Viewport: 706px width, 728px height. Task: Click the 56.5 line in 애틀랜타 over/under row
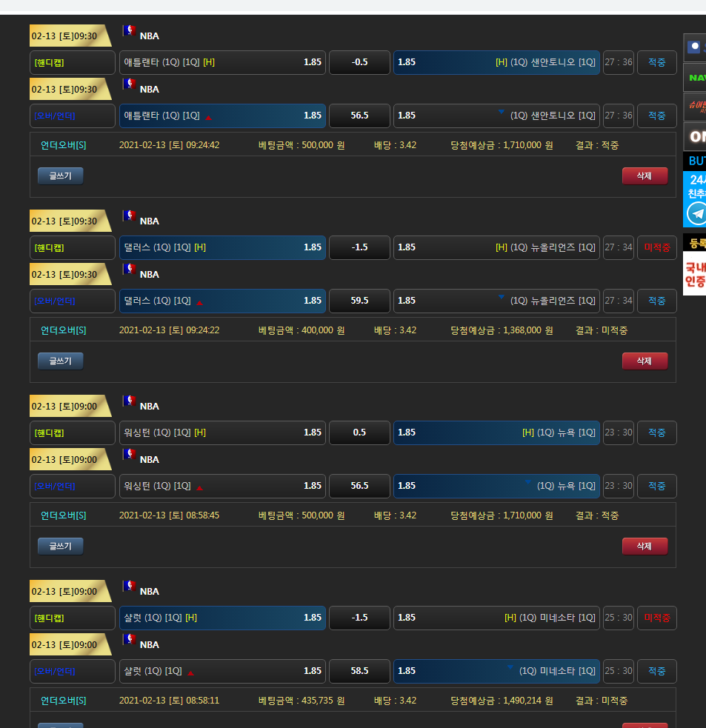[359, 116]
